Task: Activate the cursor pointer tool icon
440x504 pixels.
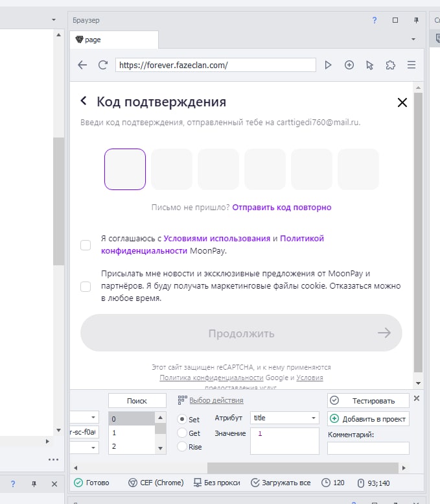Action: (369, 66)
